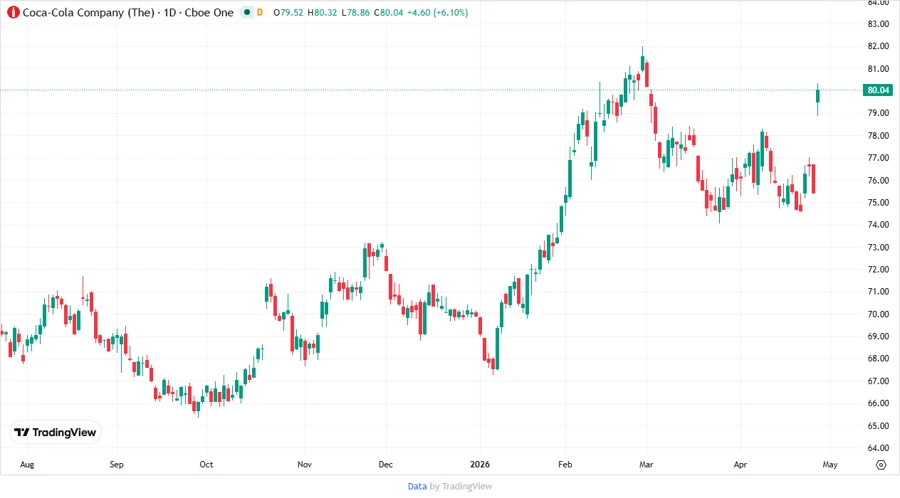Click the 'Coca-Cola Company (The)' chart title
Screen dimensions: 900x498
tap(88, 13)
